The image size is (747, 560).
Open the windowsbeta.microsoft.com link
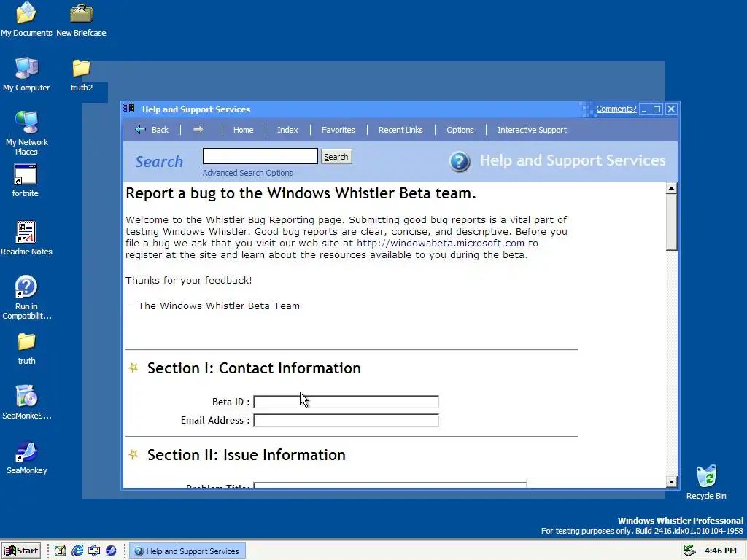[440, 243]
